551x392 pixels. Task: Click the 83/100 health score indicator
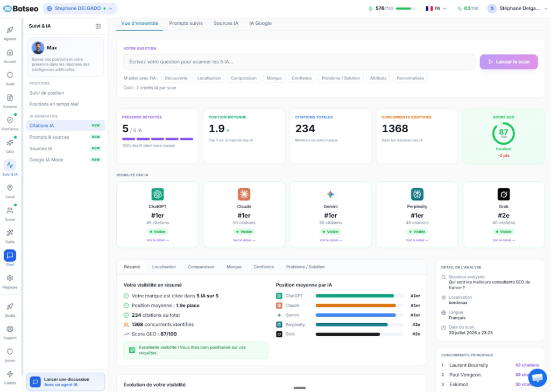(468, 9)
